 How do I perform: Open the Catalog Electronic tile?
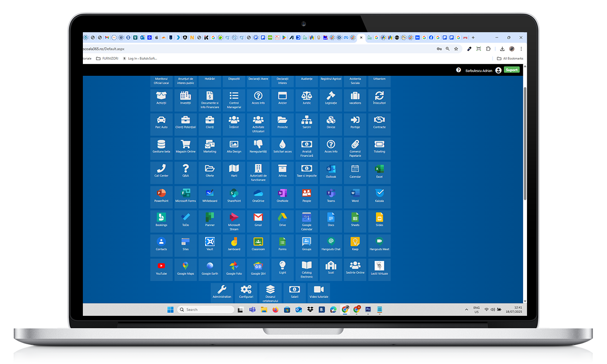(x=306, y=268)
